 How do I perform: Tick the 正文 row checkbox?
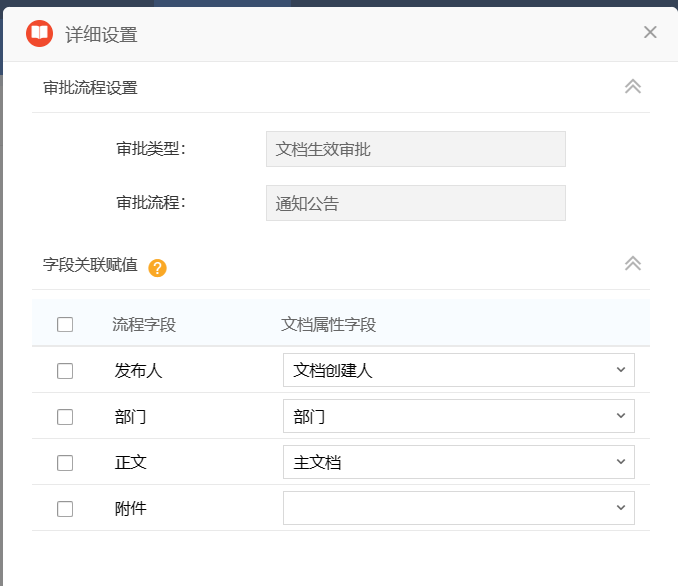pos(65,463)
